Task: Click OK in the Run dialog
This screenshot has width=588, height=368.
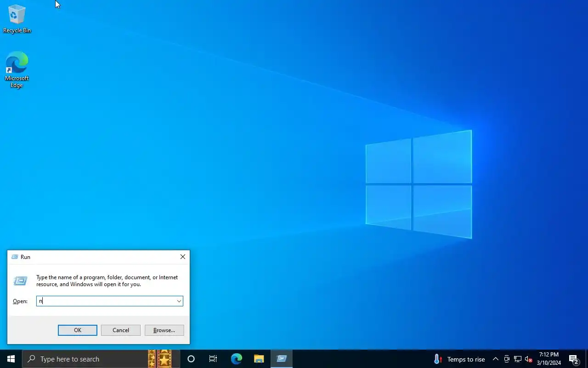Action: click(x=78, y=330)
